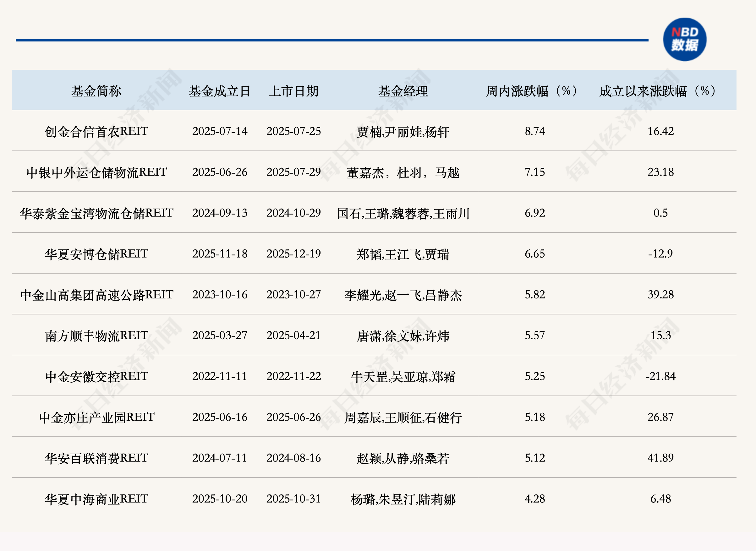
Task: Click the establishment date 2022-11-11
Action: click(220, 377)
